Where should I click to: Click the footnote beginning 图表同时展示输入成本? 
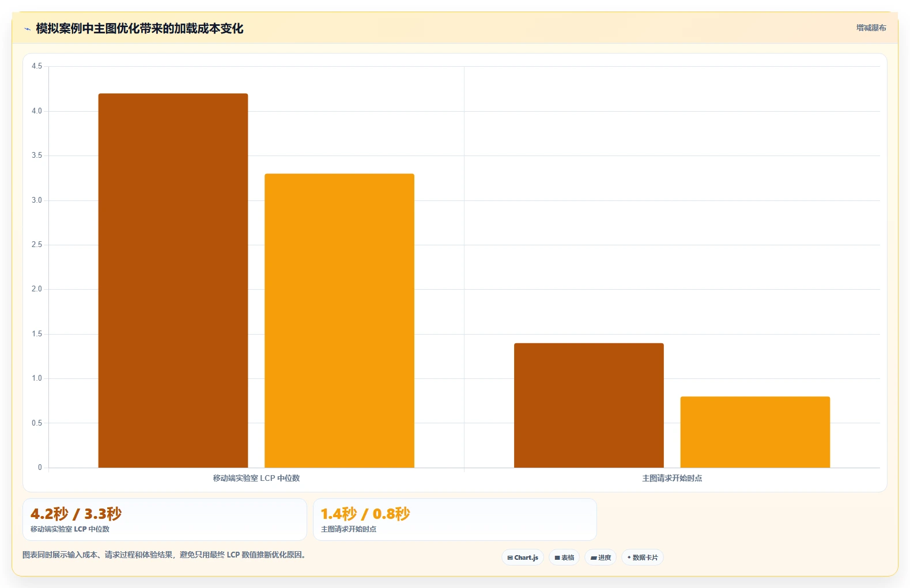[x=165, y=555]
